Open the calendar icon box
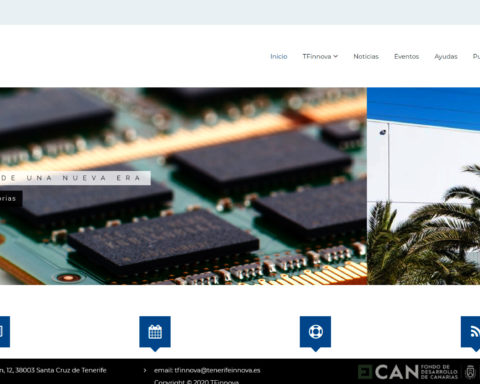 click(x=155, y=332)
